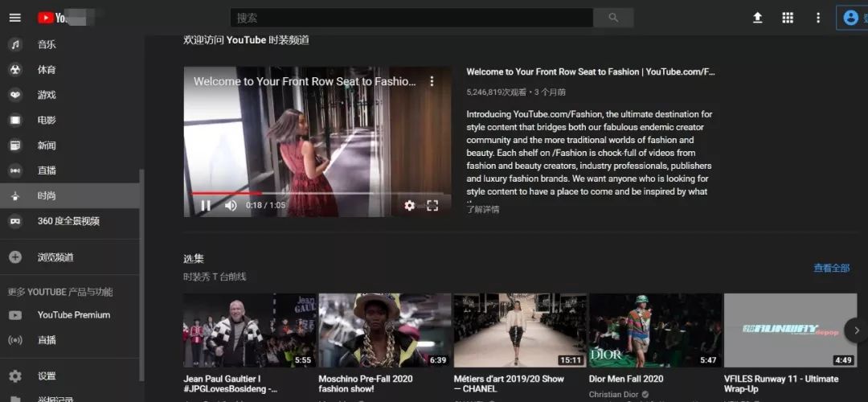The width and height of the screenshot is (868, 402).
Task: Open the 游戏 sidebar item
Action: 70,95
